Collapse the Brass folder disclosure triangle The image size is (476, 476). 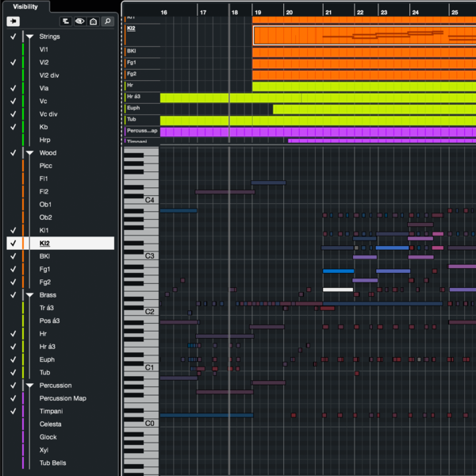click(29, 295)
